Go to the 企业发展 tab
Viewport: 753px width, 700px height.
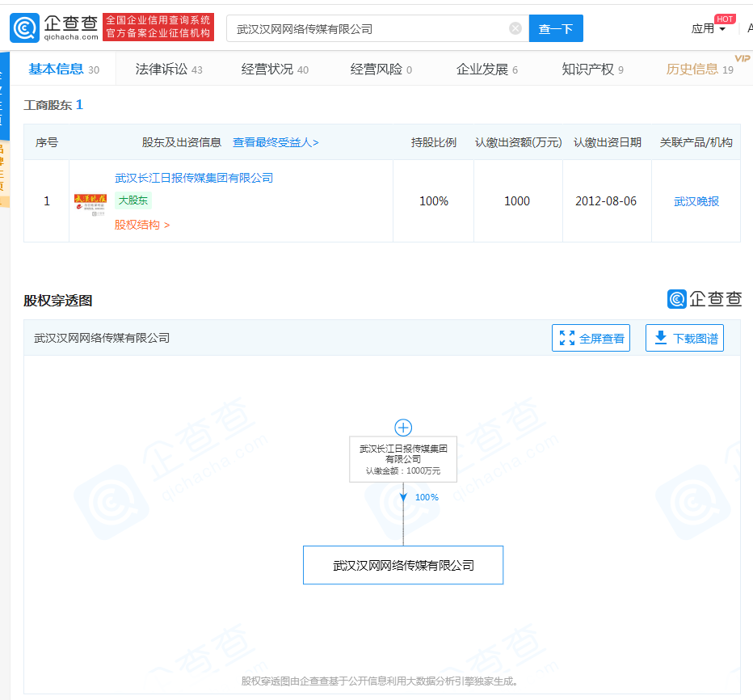tap(486, 70)
